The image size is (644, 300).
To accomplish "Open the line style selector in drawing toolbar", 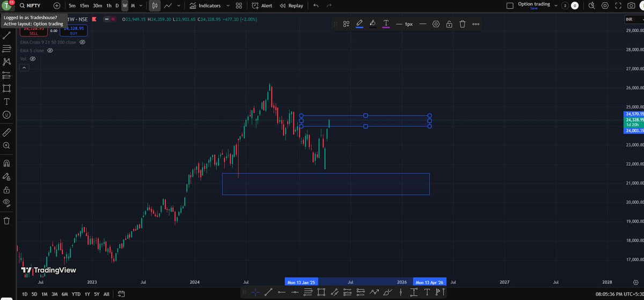I will tap(422, 24).
